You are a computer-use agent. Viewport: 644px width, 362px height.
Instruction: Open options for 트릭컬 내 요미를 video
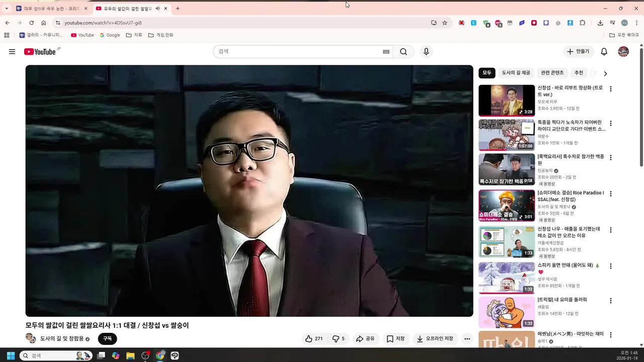tap(611, 301)
